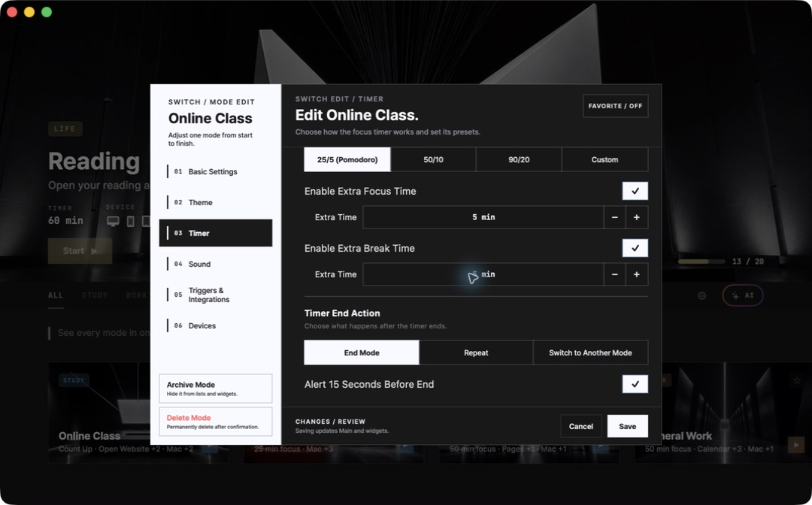Toggle the Favorite / Off button

pos(615,106)
